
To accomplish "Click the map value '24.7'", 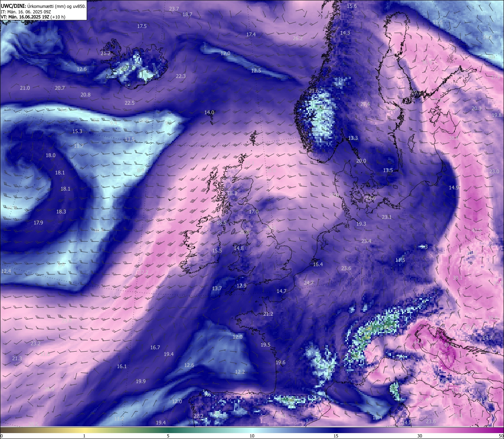I will [x=309, y=283].
